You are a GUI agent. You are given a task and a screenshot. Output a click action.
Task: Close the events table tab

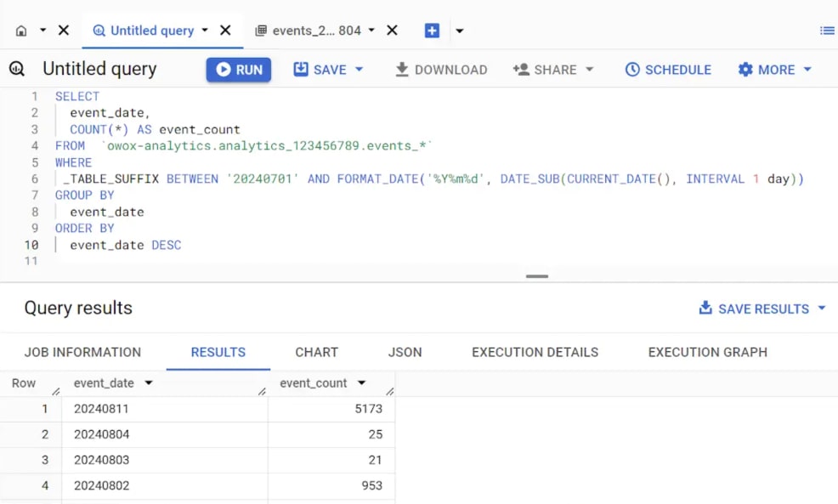click(x=393, y=31)
